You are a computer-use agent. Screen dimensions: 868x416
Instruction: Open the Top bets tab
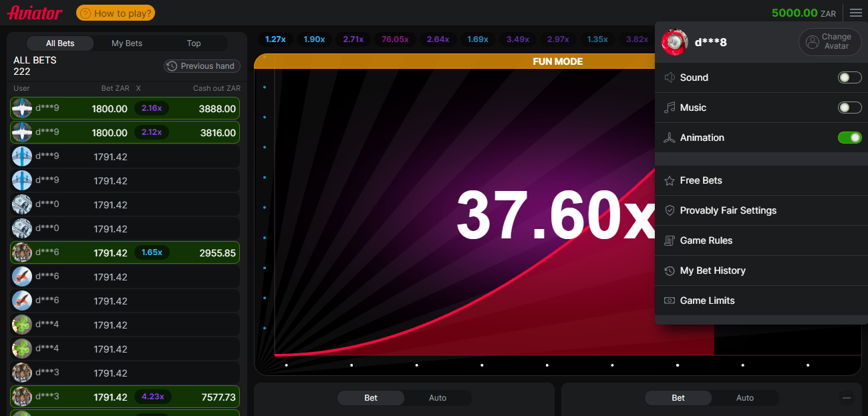(194, 43)
